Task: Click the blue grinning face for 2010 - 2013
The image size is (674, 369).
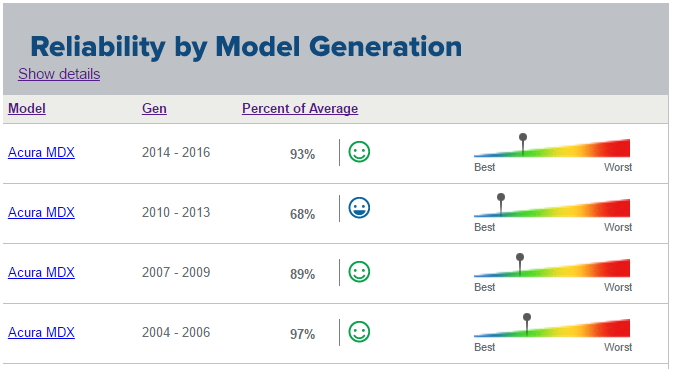Action: 359,208
